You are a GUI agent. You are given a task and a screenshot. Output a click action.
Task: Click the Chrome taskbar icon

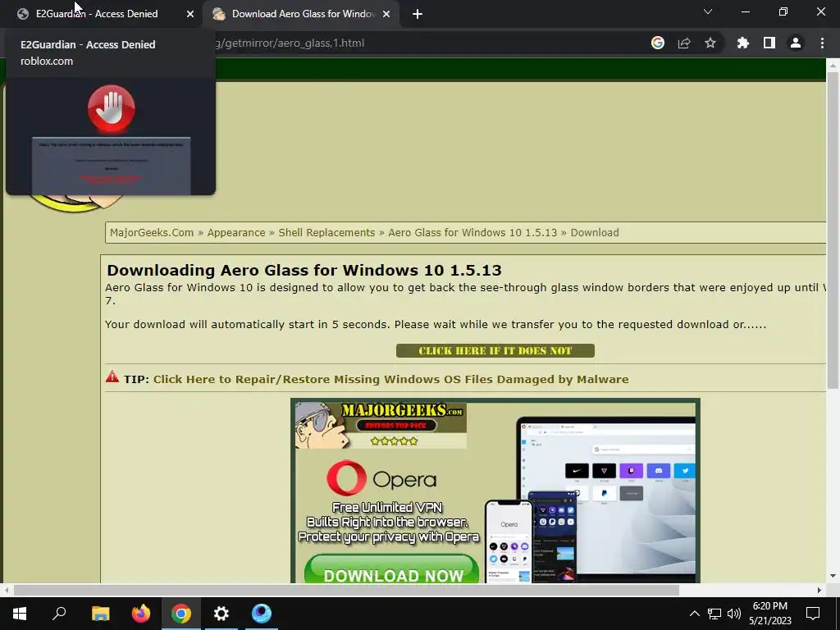pyautogui.click(x=181, y=614)
